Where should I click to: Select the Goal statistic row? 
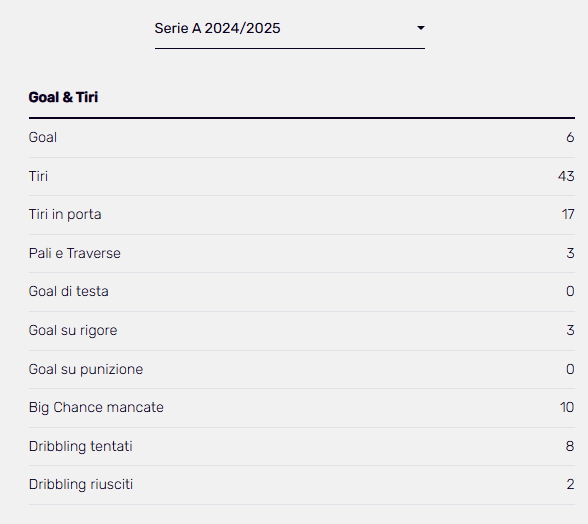tap(302, 138)
